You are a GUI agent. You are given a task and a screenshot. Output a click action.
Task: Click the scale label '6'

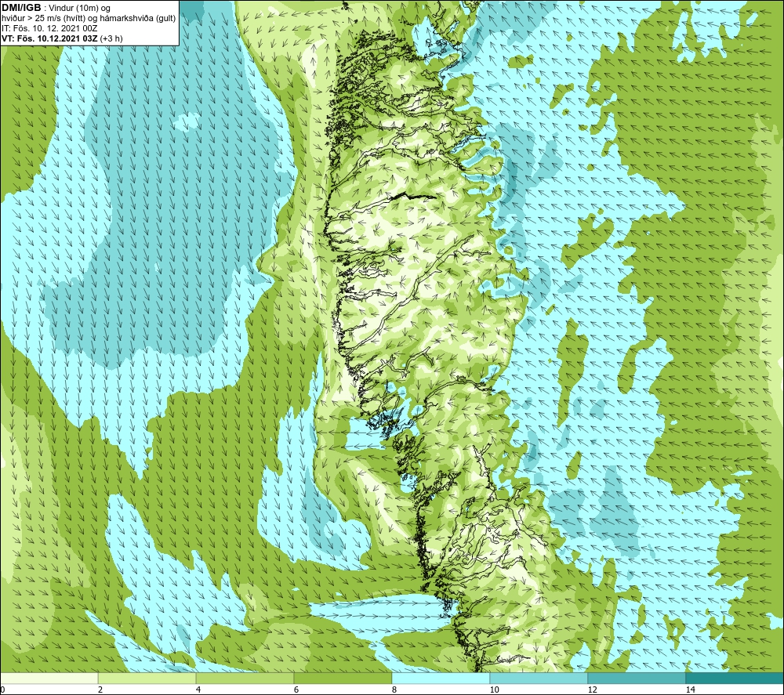click(296, 690)
